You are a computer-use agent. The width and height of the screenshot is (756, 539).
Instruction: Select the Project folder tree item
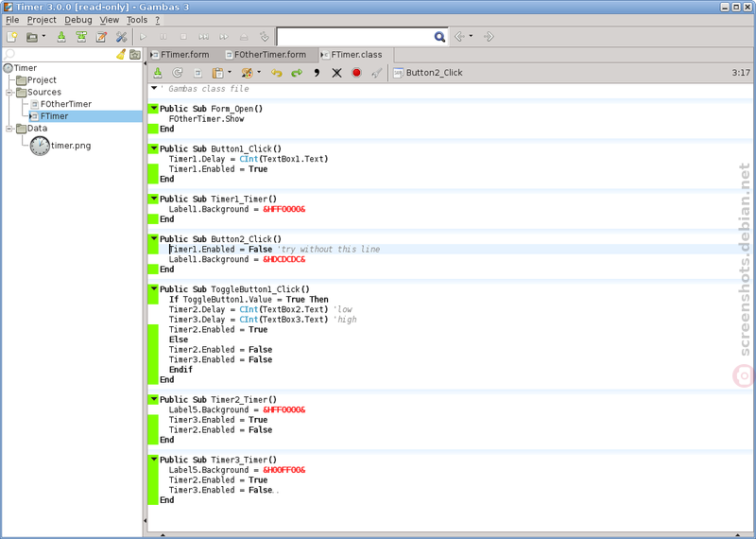click(x=36, y=80)
